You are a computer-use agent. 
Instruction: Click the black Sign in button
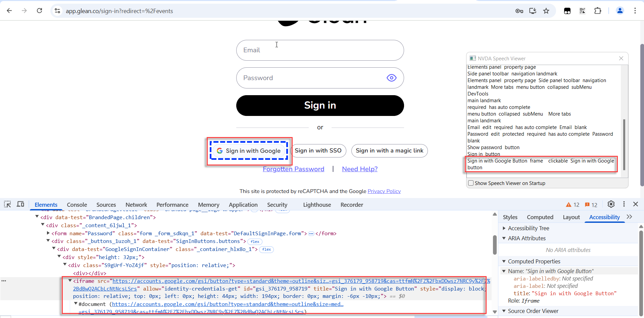320,106
